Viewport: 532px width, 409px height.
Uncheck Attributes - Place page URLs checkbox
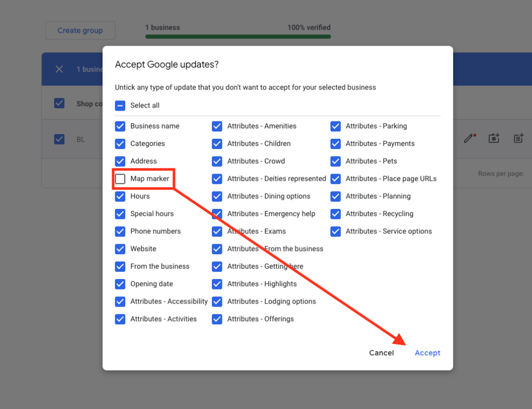click(x=336, y=179)
